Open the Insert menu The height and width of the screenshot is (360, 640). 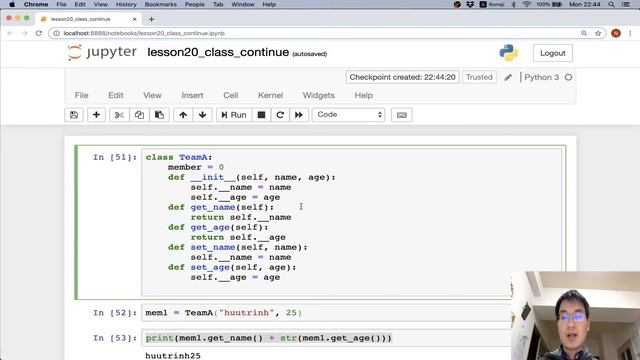[192, 95]
